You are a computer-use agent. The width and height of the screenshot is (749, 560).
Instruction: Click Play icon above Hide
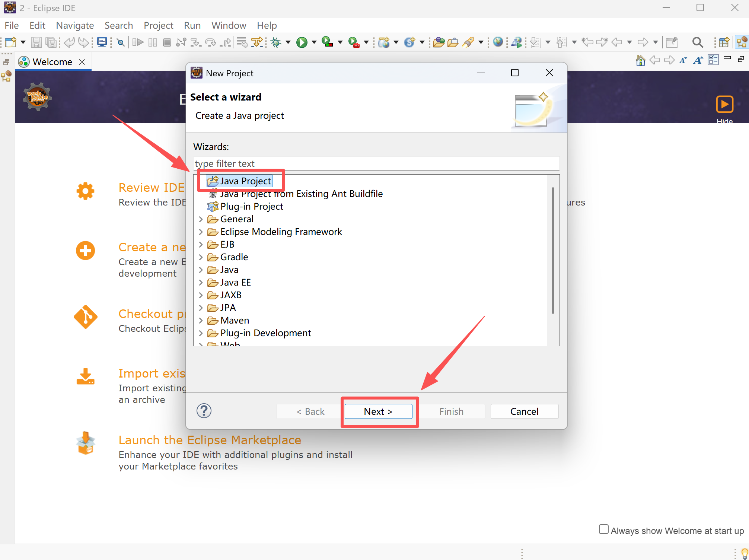(724, 104)
